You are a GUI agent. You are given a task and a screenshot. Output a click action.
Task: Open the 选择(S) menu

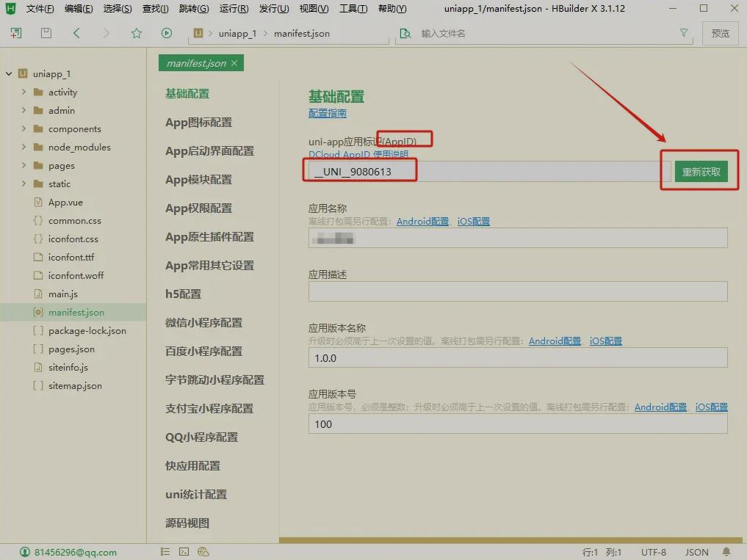[x=118, y=9]
